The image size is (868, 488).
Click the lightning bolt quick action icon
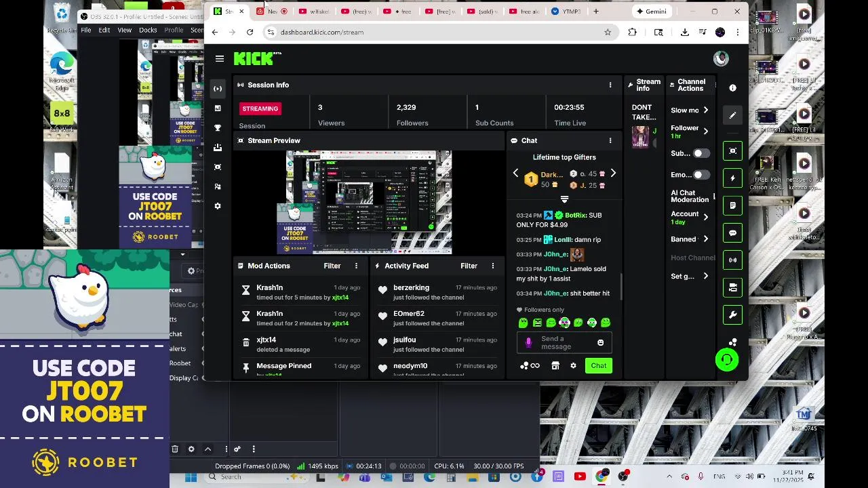pos(732,178)
